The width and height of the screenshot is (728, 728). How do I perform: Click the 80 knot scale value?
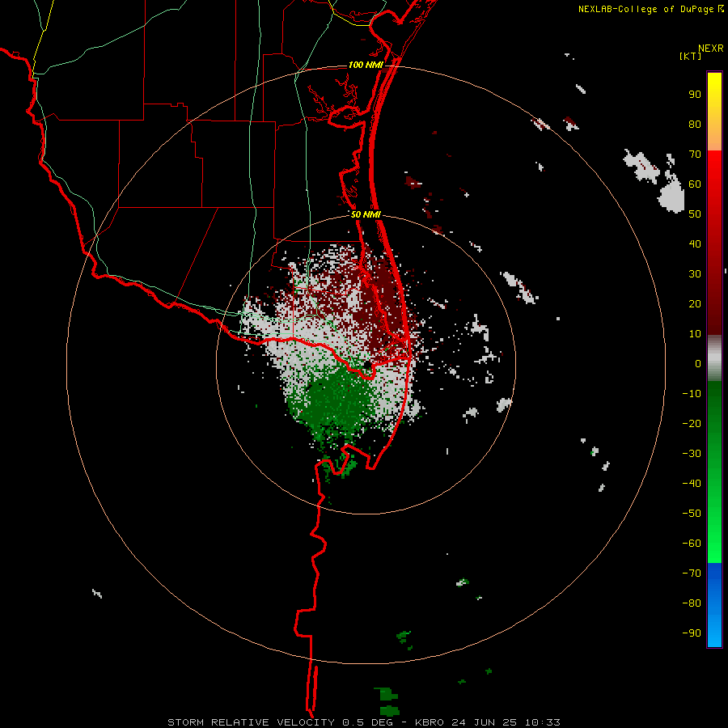pos(695,125)
